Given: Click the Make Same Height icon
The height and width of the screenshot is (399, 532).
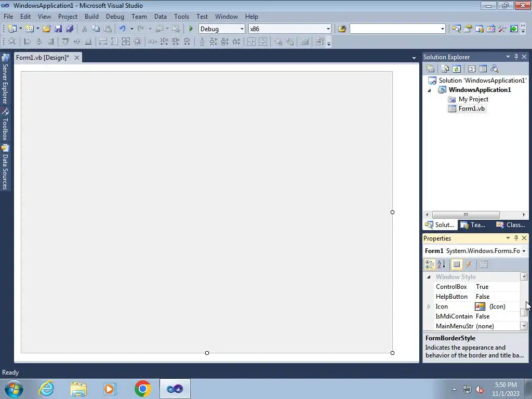Looking at the screenshot, I should [114, 42].
